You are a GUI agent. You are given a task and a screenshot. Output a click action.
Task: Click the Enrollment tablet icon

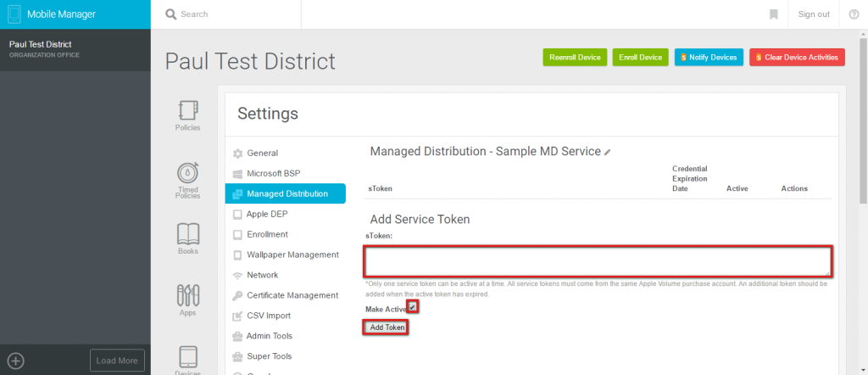(237, 235)
